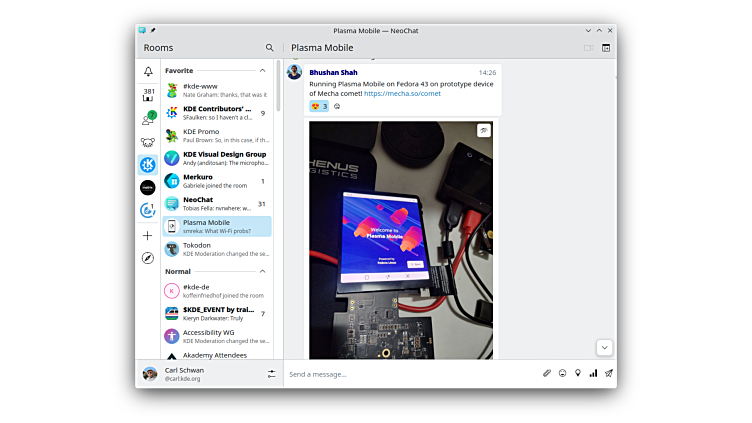Send message with paper plane icon

coord(608,374)
